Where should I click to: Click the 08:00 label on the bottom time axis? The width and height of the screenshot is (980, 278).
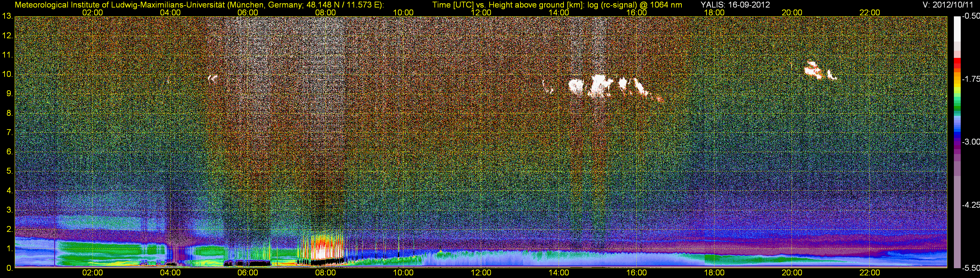click(x=325, y=273)
